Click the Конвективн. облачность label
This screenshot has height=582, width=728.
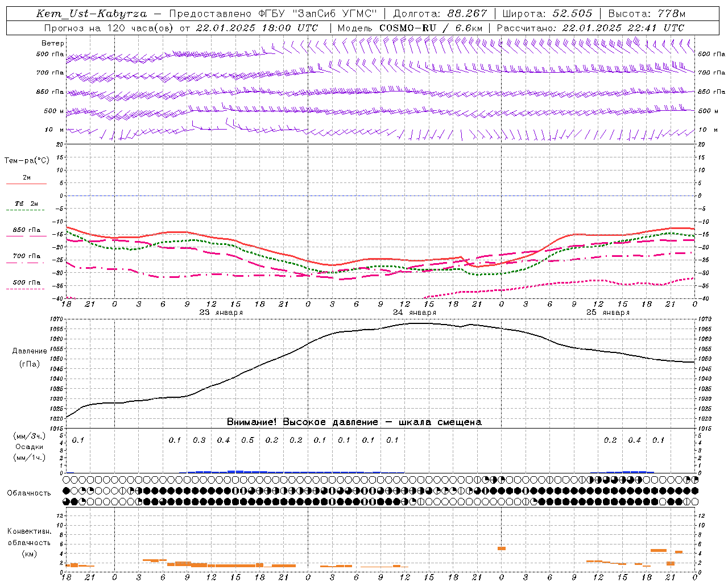[x=30, y=537]
